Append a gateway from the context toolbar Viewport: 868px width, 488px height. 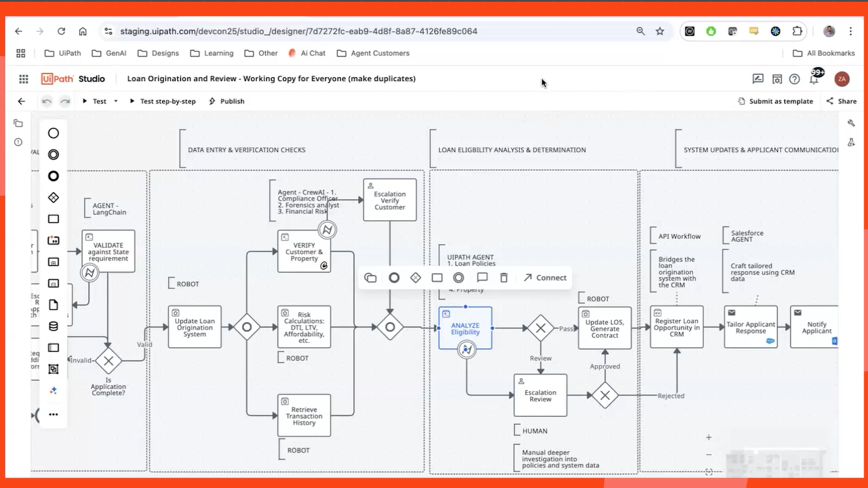tap(415, 278)
